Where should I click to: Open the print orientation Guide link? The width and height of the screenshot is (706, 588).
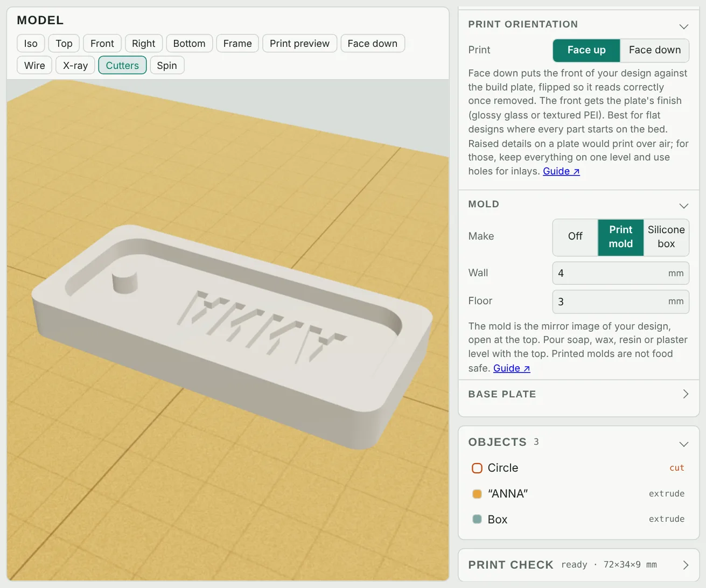click(x=561, y=171)
